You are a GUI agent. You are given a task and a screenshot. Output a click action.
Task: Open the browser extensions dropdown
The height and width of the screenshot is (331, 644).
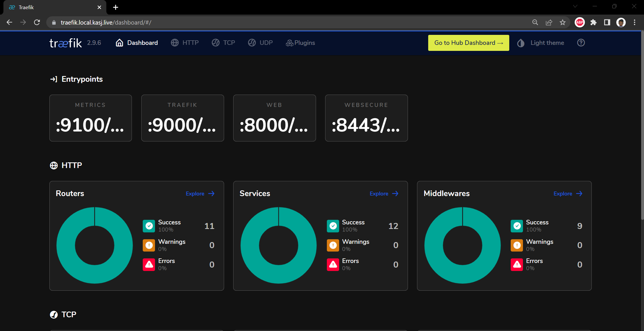coord(593,22)
